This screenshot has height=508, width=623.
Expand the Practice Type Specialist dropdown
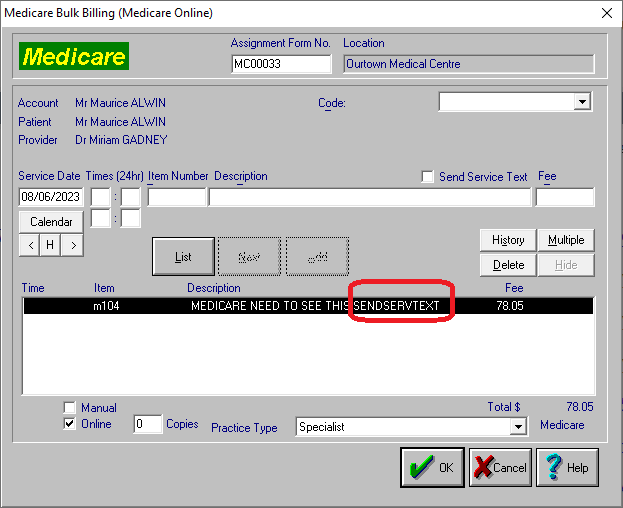[x=518, y=427]
